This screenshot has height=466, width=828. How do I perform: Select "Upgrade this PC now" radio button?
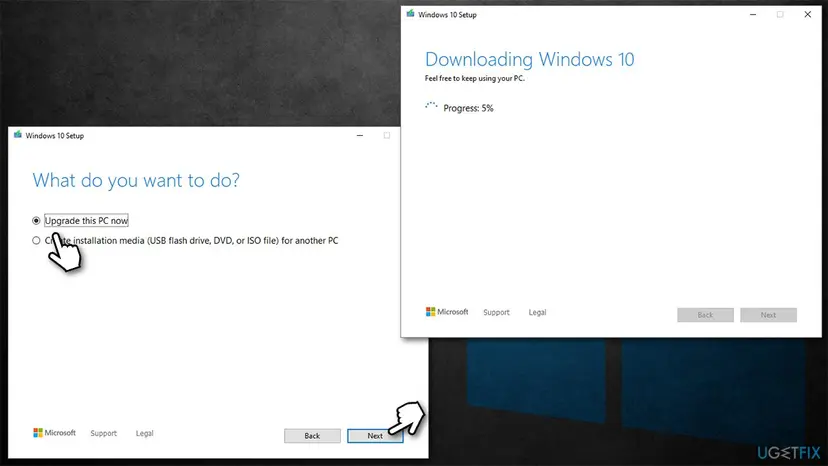(x=36, y=220)
